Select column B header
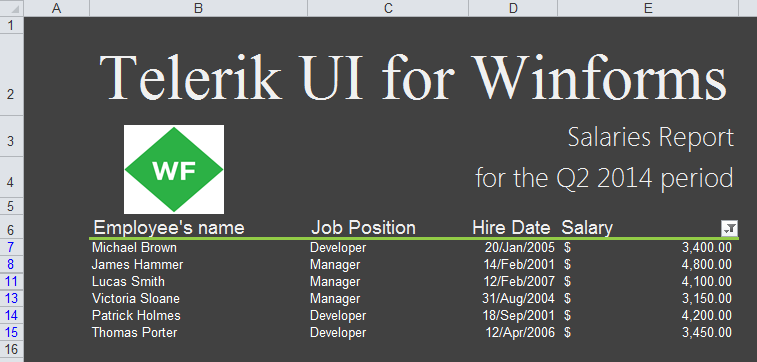 [x=198, y=8]
